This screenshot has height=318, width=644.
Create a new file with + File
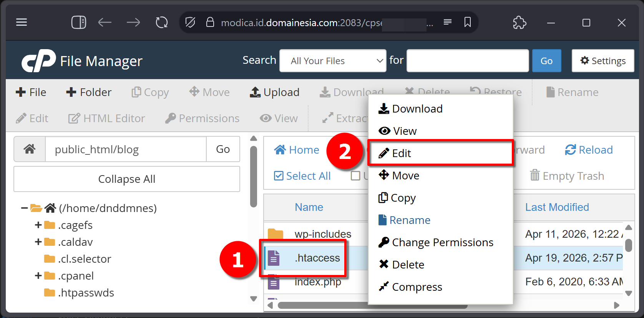[x=31, y=92]
